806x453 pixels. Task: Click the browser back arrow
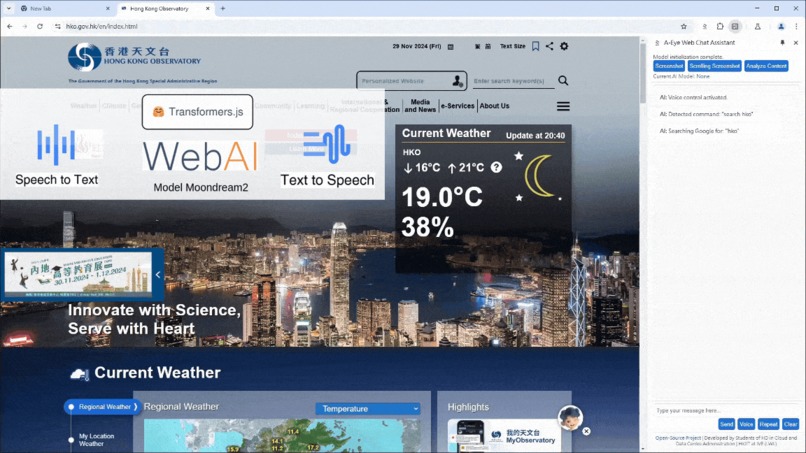coord(10,26)
